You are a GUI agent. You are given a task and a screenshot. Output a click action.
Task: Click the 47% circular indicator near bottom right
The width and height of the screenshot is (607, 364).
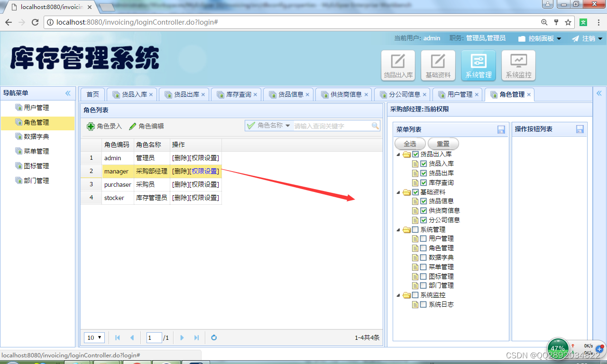558,348
